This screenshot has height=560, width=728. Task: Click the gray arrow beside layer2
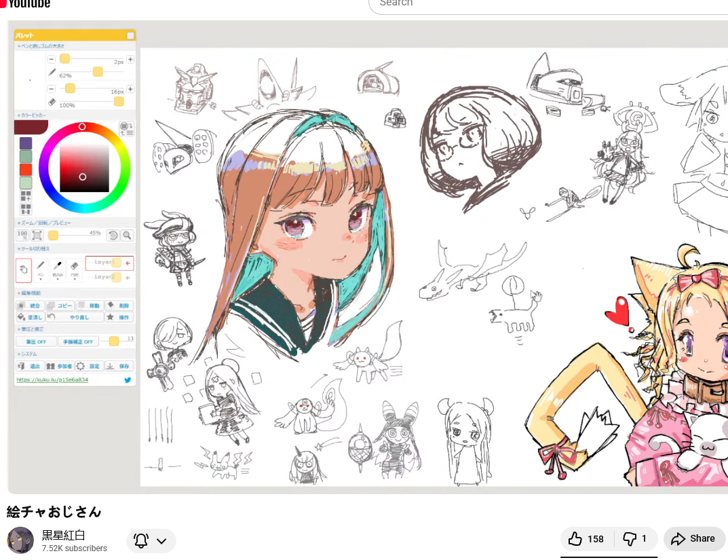128,278
